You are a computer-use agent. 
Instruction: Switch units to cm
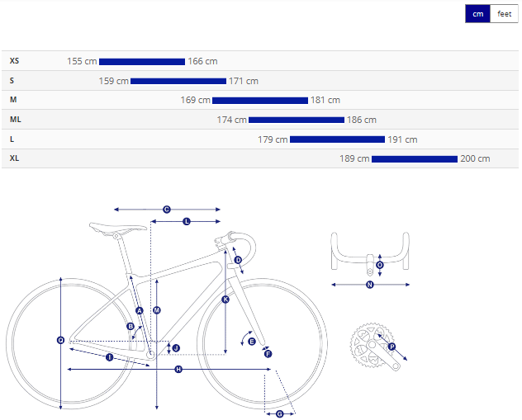[477, 14]
